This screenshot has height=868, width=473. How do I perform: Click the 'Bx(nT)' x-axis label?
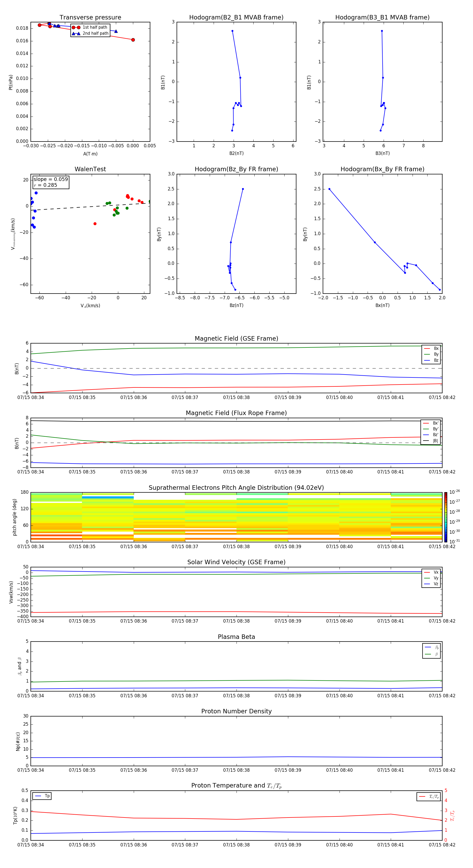tap(382, 305)
